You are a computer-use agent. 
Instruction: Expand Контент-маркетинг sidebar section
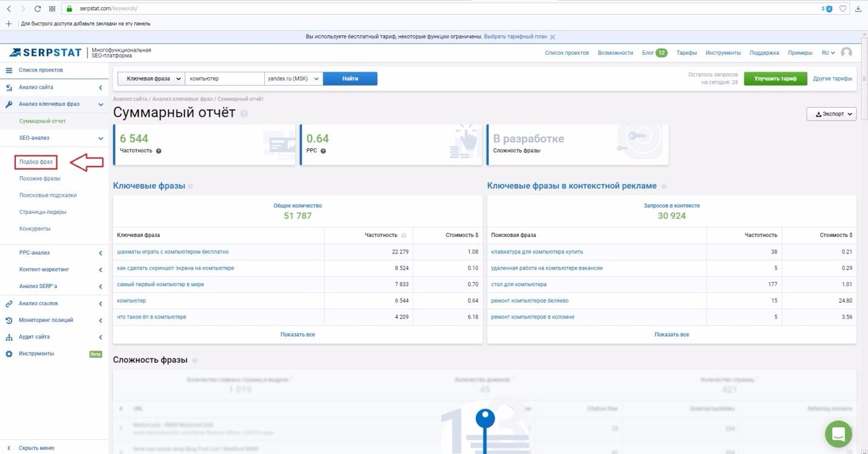tap(101, 269)
